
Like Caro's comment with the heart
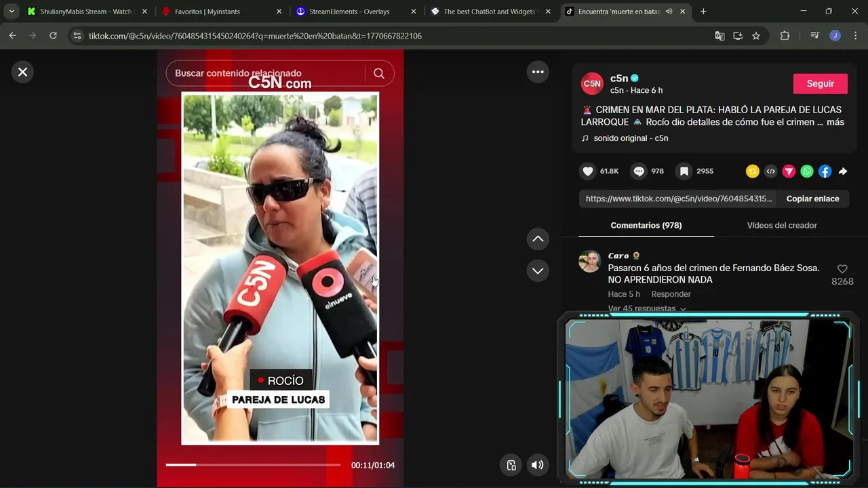click(842, 269)
